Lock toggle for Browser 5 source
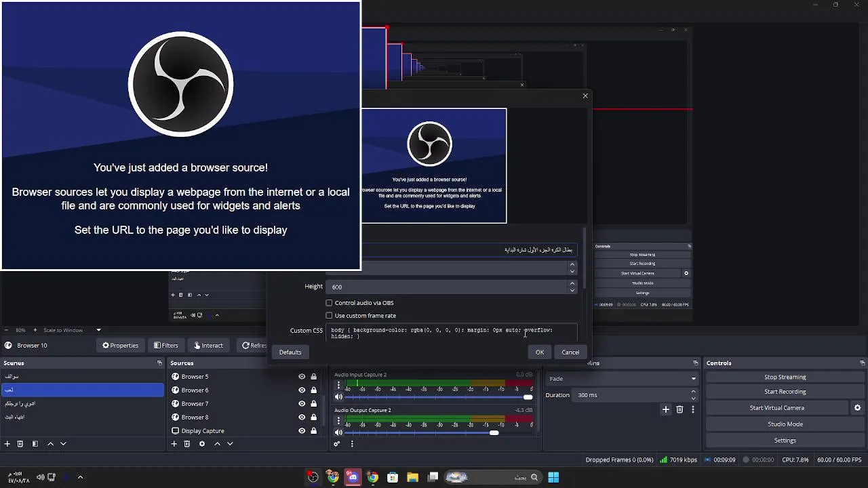Viewport: 868px width, 488px height. click(x=313, y=377)
